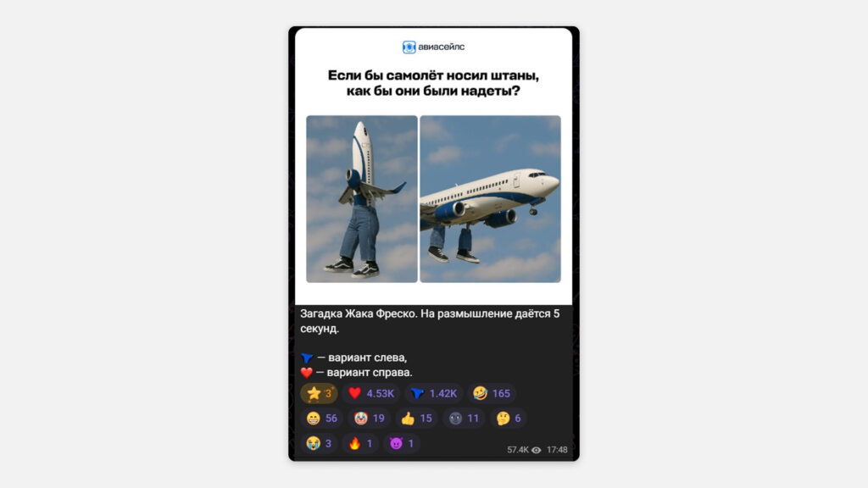Click the clown face reaction with 19
Screen dimensions: 868x488
click(x=370, y=419)
